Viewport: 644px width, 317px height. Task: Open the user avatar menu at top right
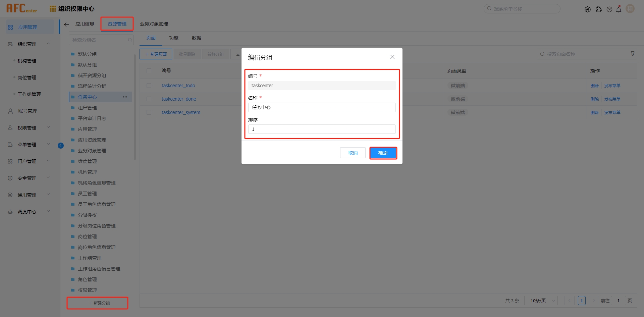pyautogui.click(x=630, y=8)
